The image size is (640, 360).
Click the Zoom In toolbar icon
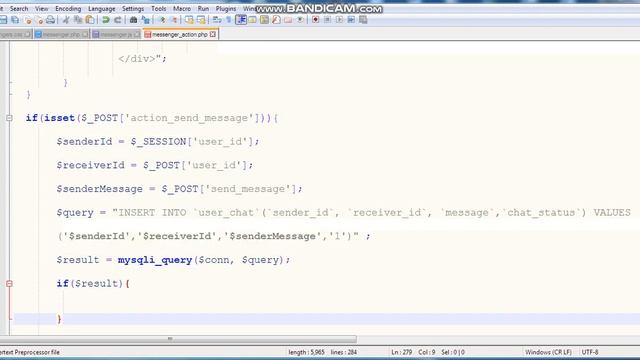[162, 20]
